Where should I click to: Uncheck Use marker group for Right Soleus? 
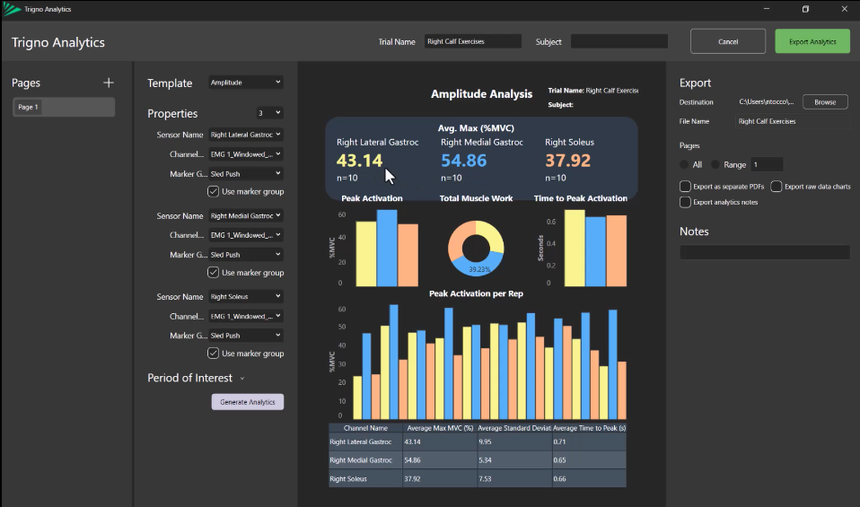(213, 353)
